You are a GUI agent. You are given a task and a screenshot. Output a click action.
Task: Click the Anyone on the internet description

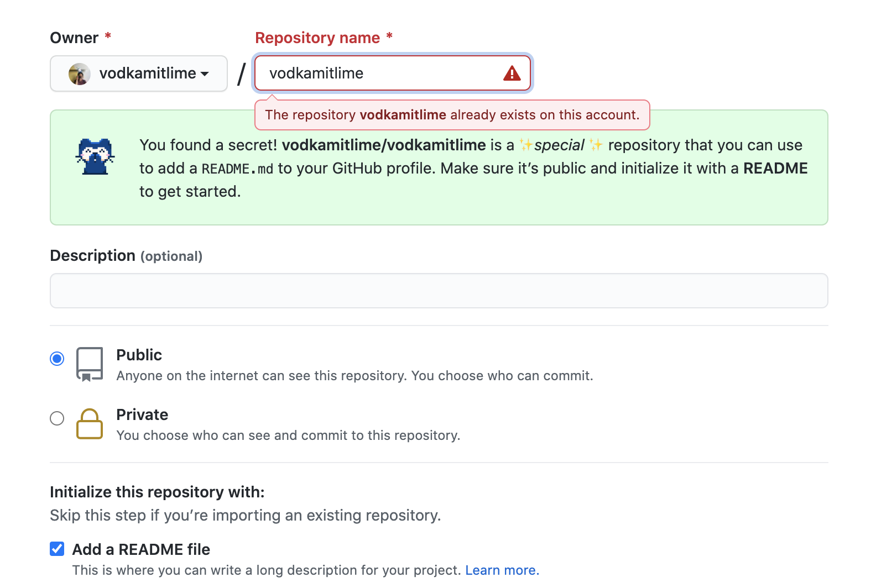click(x=354, y=376)
